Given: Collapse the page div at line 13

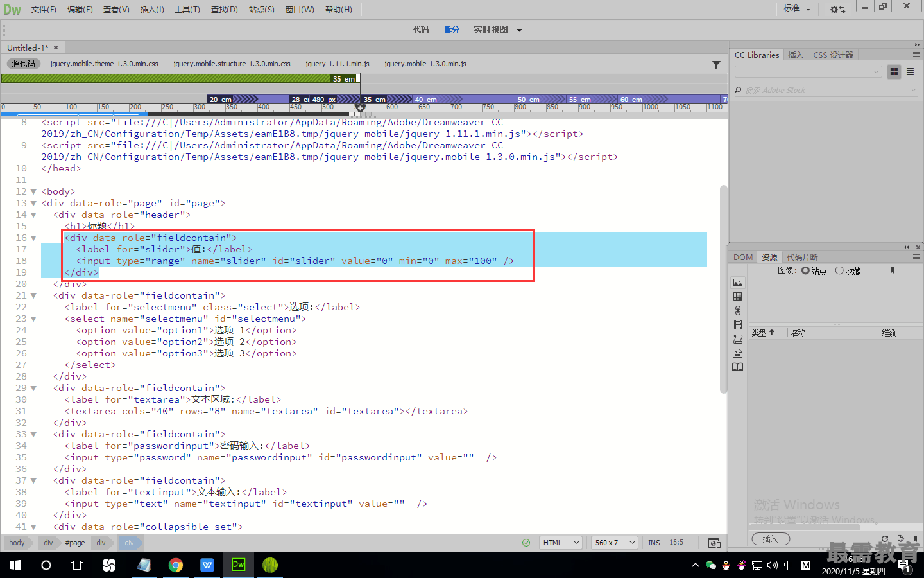Looking at the screenshot, I should pos(33,204).
